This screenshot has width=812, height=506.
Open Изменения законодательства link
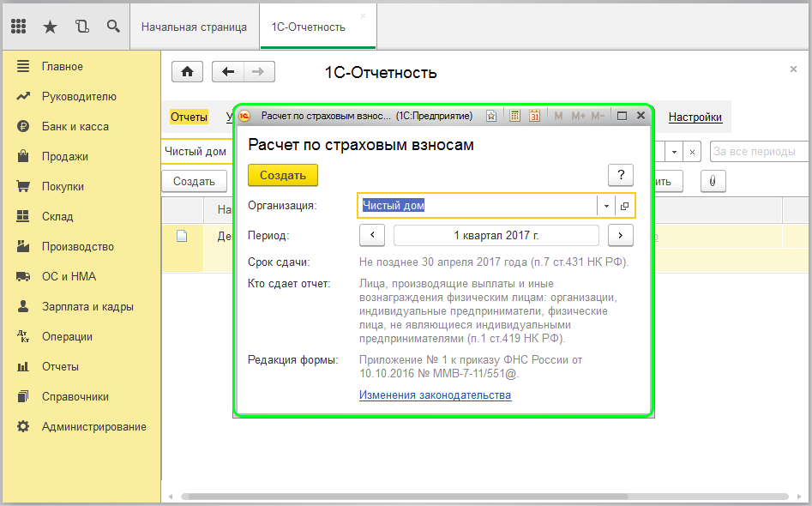[435, 395]
